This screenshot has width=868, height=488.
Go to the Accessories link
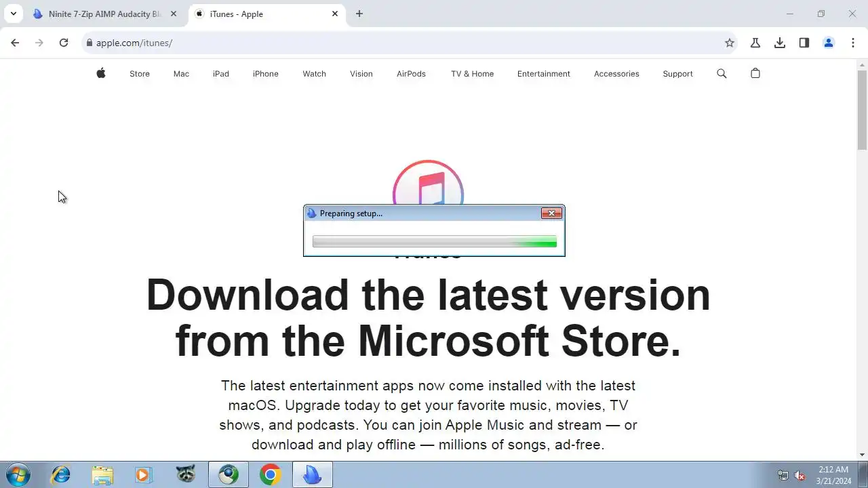[616, 73]
